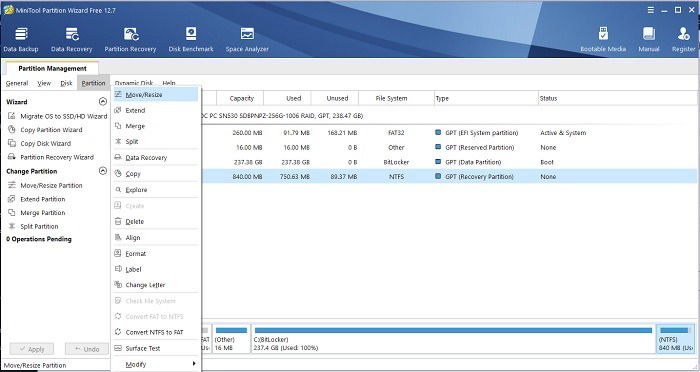The width and height of the screenshot is (700, 372).
Task: Select Change Letter menu entry
Action: pos(155,285)
